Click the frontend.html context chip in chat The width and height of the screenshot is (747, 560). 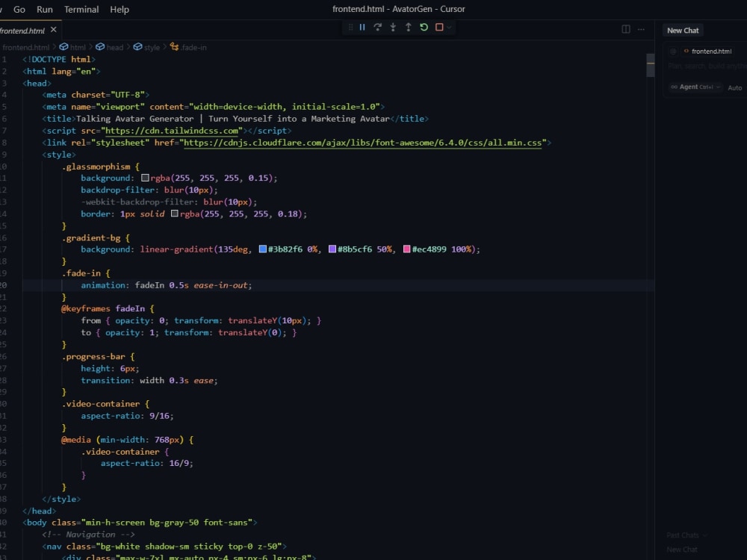(707, 51)
